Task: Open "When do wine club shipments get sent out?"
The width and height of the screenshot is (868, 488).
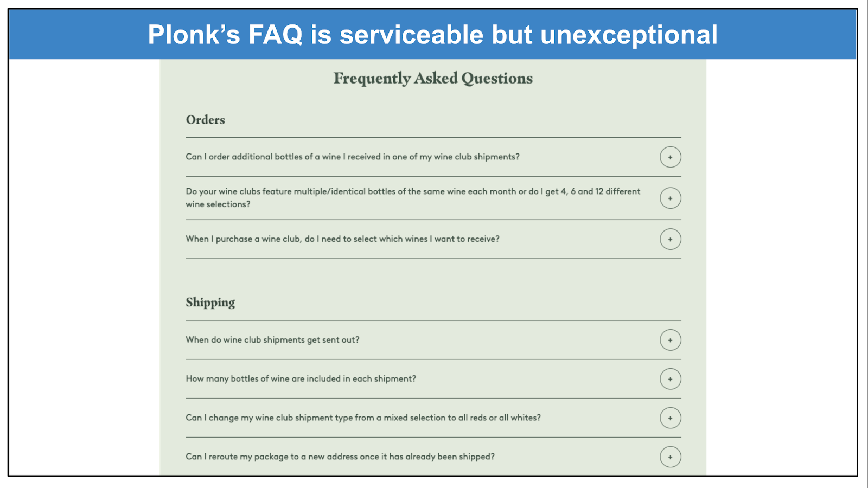Action: (x=272, y=340)
